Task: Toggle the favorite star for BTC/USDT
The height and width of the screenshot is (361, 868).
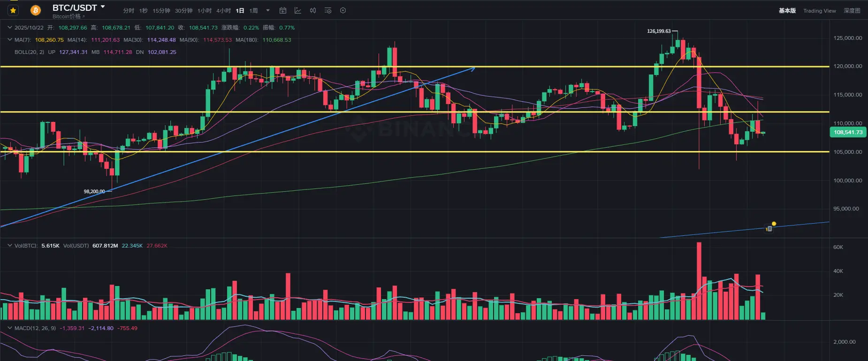Action: [x=13, y=10]
